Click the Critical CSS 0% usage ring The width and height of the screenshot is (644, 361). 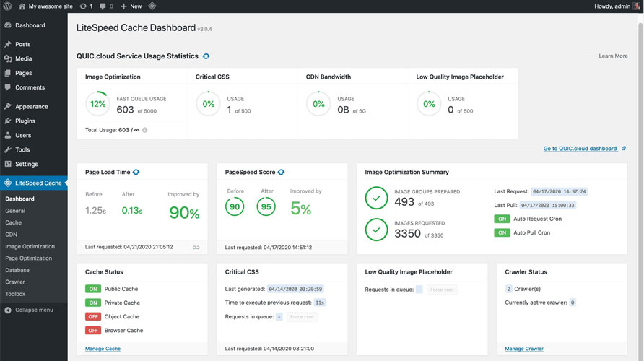[x=208, y=104]
